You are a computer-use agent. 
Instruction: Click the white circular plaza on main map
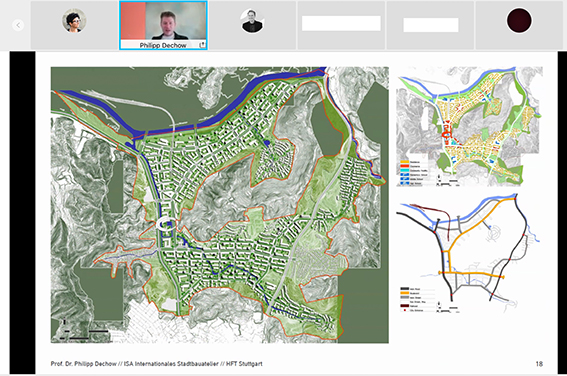click(166, 225)
